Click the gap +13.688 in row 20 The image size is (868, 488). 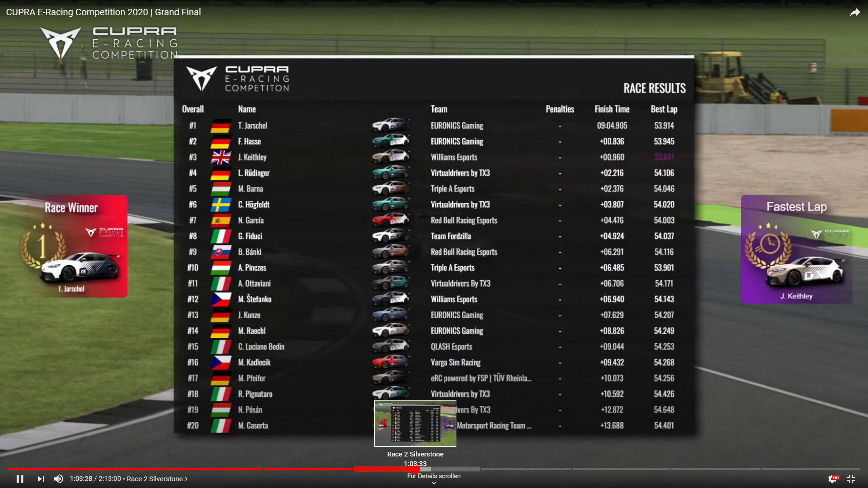coord(612,426)
